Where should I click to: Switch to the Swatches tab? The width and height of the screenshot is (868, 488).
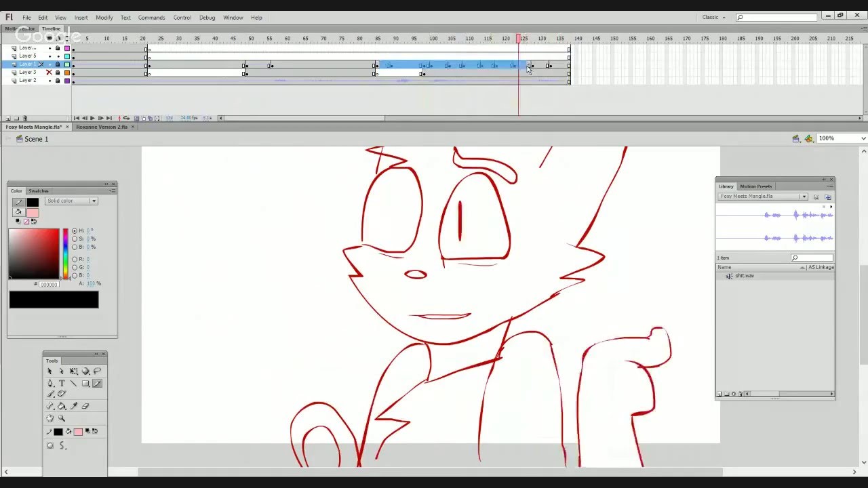tap(39, 191)
